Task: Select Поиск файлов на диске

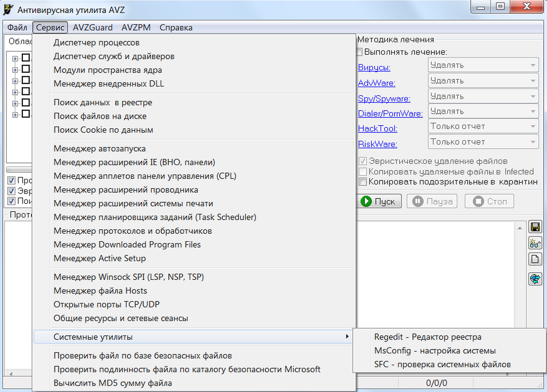Action: (x=194, y=116)
